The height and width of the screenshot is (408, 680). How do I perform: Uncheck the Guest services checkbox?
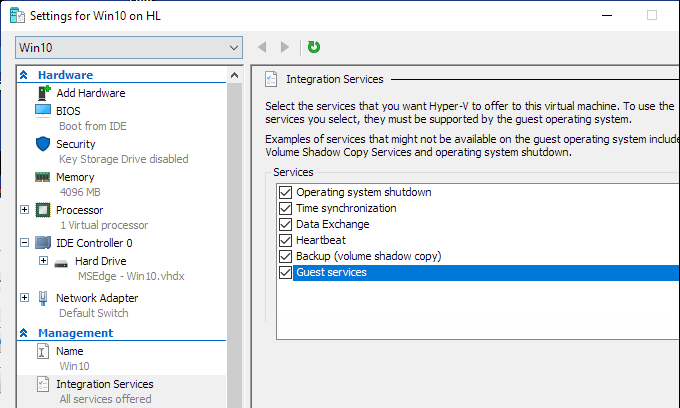pos(285,272)
